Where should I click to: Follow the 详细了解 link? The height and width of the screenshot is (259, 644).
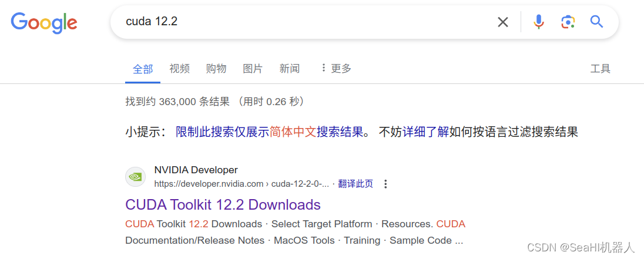(x=426, y=132)
